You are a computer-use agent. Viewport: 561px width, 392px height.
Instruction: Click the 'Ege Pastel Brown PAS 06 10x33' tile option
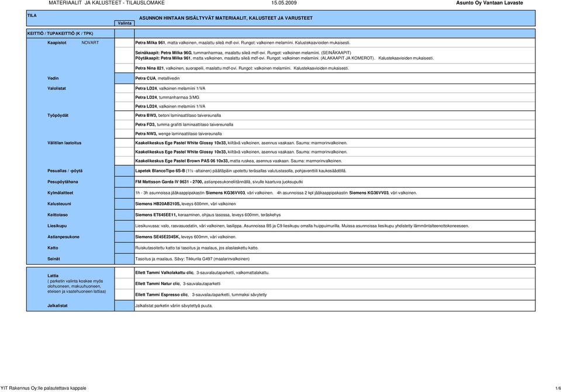[238, 161]
